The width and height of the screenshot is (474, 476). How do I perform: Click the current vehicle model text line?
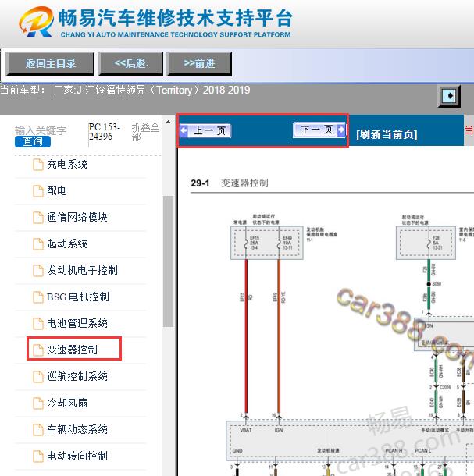pyautogui.click(x=125, y=90)
